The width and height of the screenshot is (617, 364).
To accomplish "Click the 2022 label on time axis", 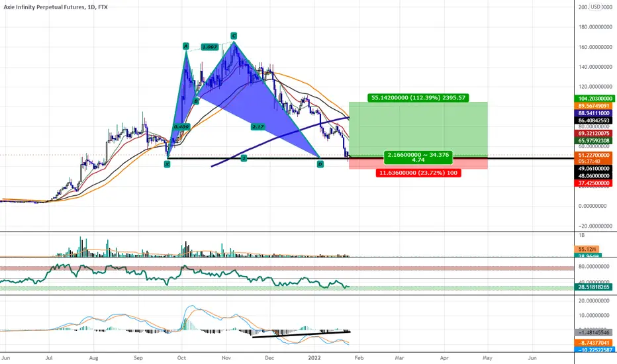I will coord(314,358).
